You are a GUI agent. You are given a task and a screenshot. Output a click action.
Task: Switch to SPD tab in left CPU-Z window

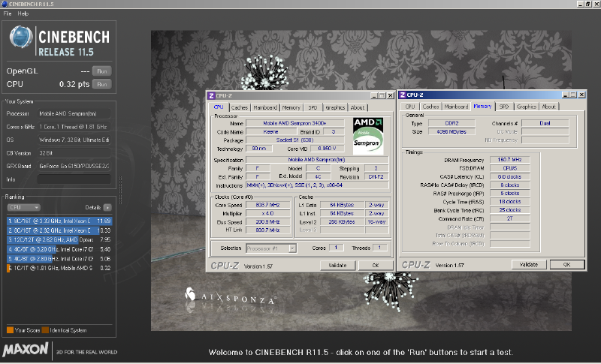(x=313, y=107)
